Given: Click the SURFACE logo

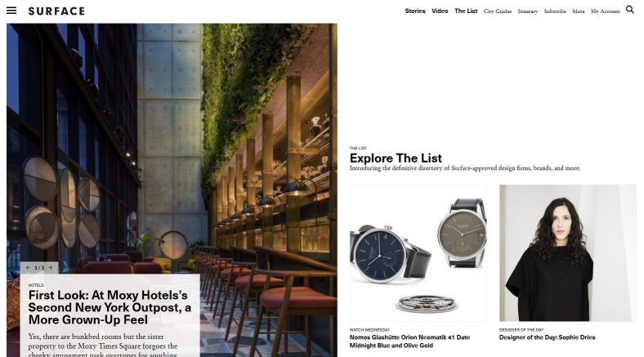Looking at the screenshot, I should (56, 11).
